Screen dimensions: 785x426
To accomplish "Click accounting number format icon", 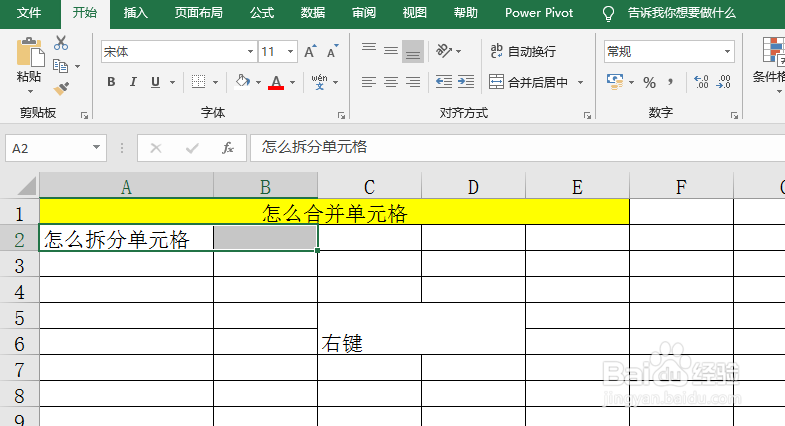I will (615, 82).
